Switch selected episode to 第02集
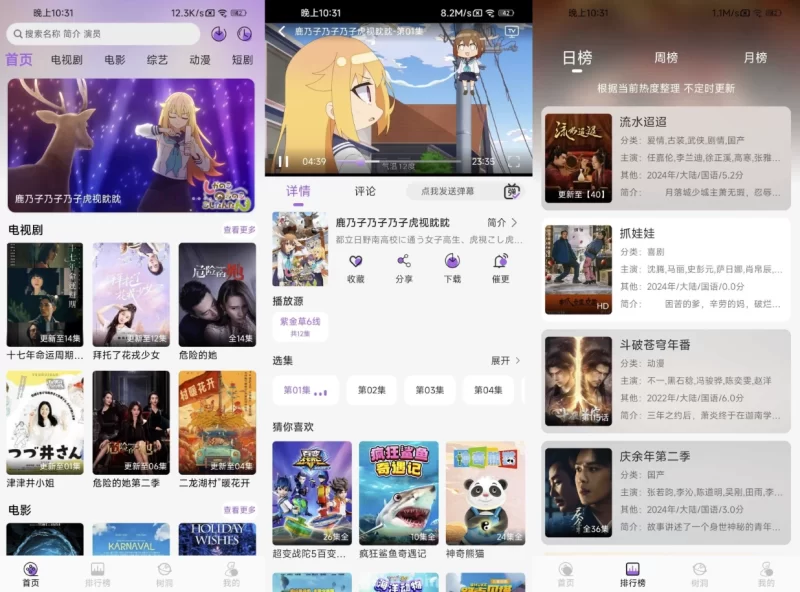Image resolution: width=800 pixels, height=592 pixels. tap(372, 390)
